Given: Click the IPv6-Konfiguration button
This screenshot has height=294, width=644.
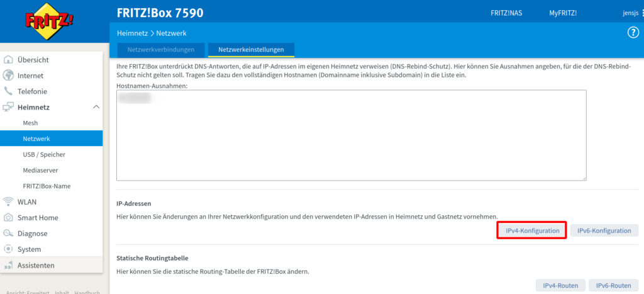Looking at the screenshot, I should [x=604, y=230].
